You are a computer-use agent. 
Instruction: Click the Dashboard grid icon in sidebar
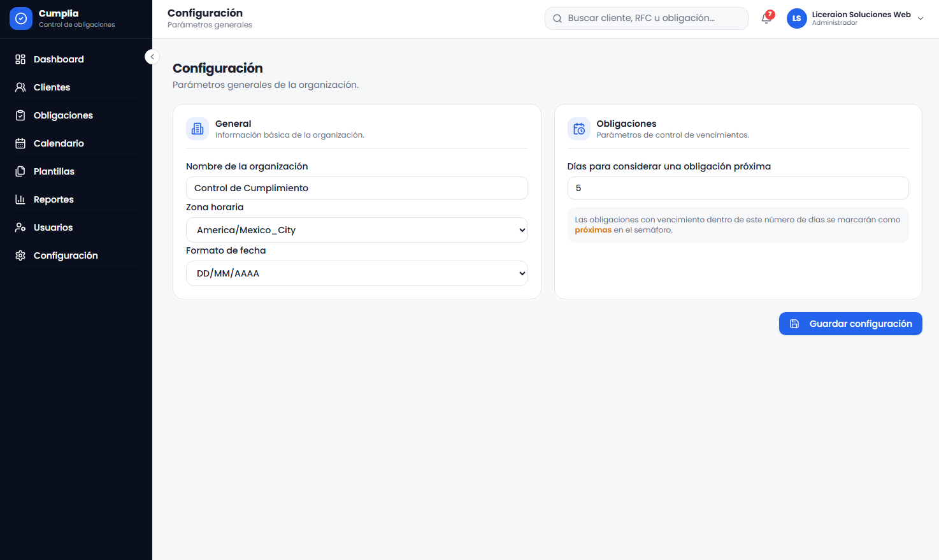[x=20, y=59]
